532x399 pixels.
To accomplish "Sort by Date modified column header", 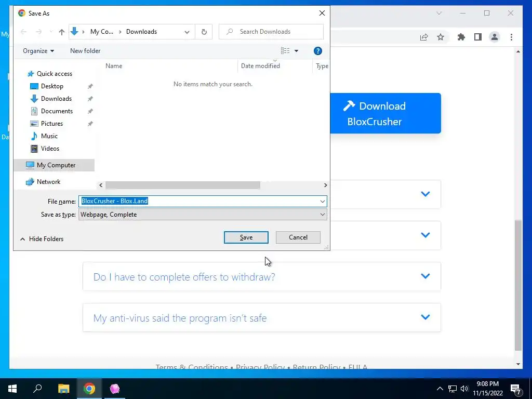I will 260,66.
